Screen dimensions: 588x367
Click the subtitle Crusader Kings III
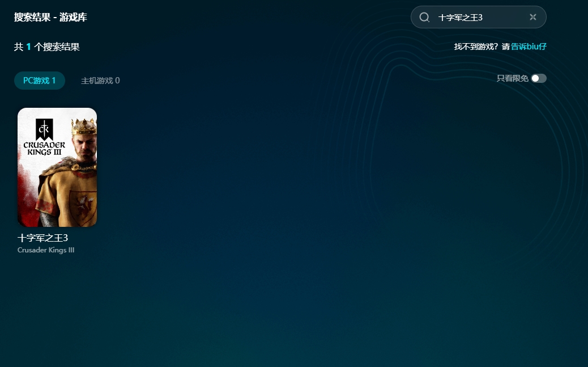click(x=46, y=250)
